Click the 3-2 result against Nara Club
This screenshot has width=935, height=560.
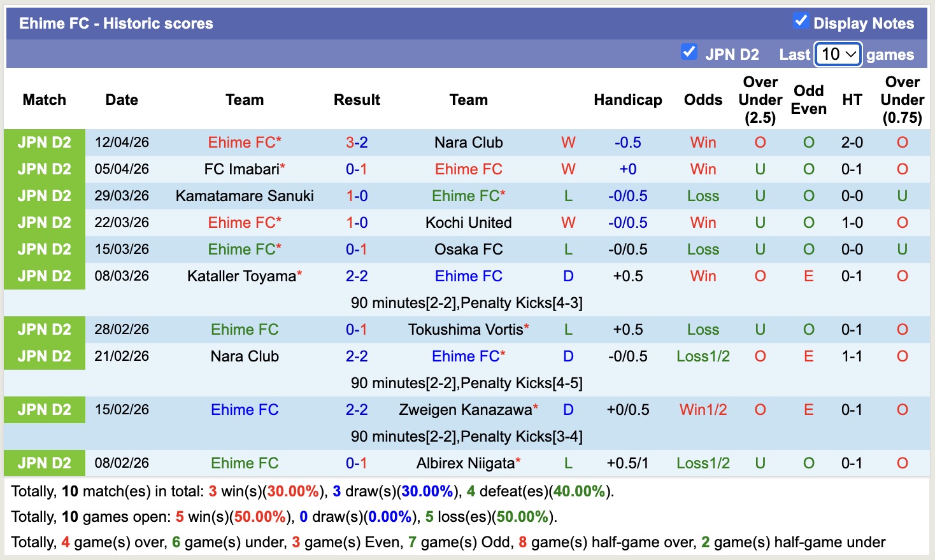[357, 142]
